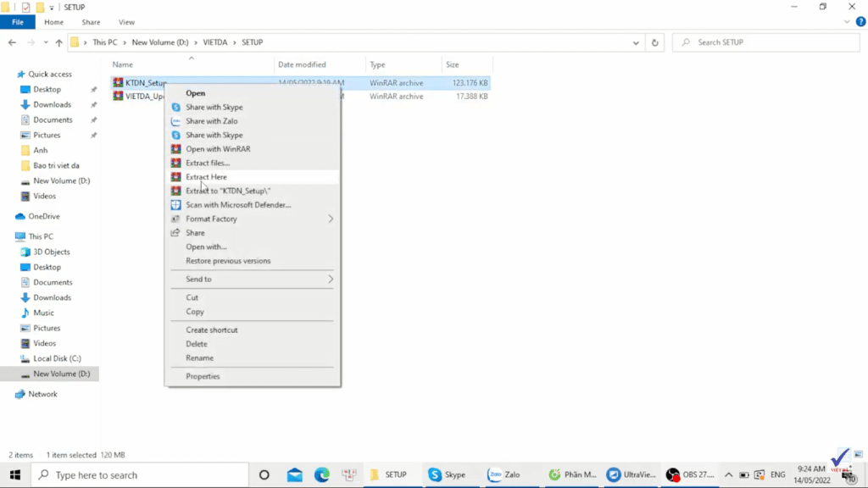Select Bao tri viet da folder in Quick access
Image resolution: width=868 pixels, height=488 pixels.
pyautogui.click(x=56, y=165)
